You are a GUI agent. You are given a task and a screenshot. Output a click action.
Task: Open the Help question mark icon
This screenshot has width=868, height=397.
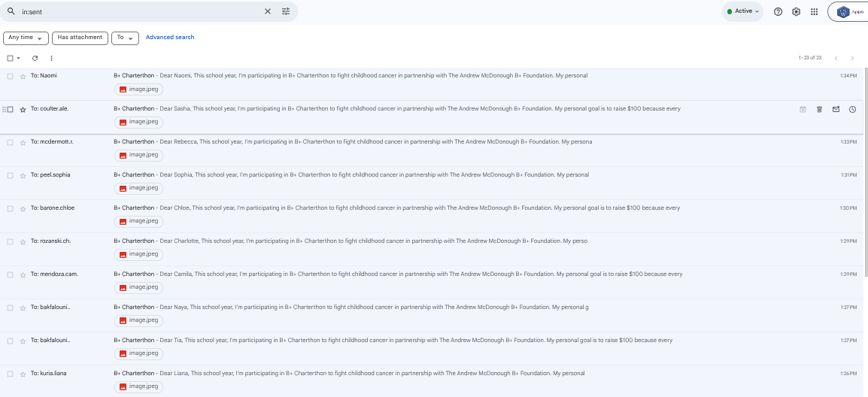click(778, 11)
